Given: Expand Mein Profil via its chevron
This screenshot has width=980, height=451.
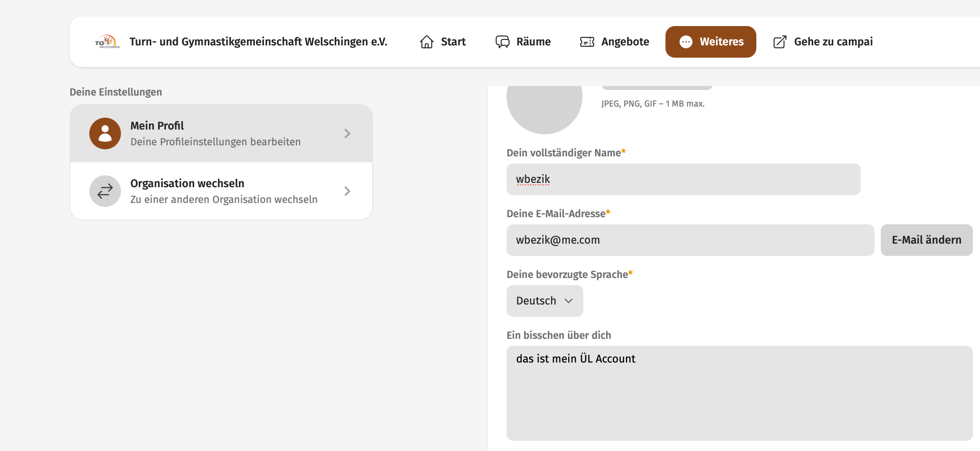Looking at the screenshot, I should (x=347, y=133).
